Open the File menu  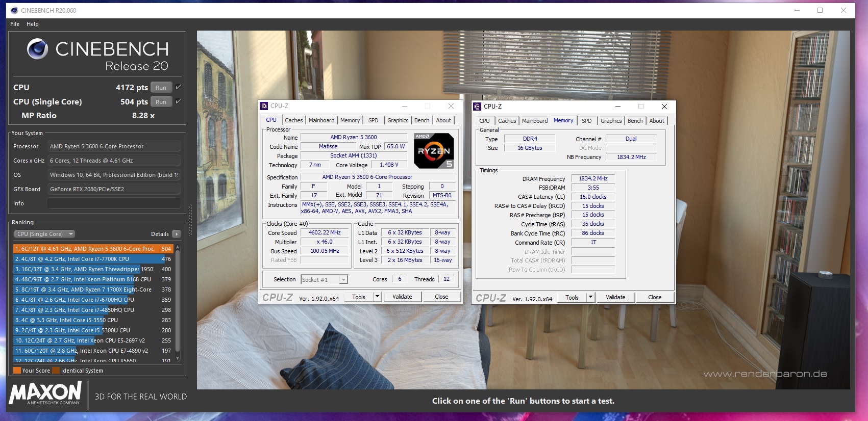click(x=15, y=24)
